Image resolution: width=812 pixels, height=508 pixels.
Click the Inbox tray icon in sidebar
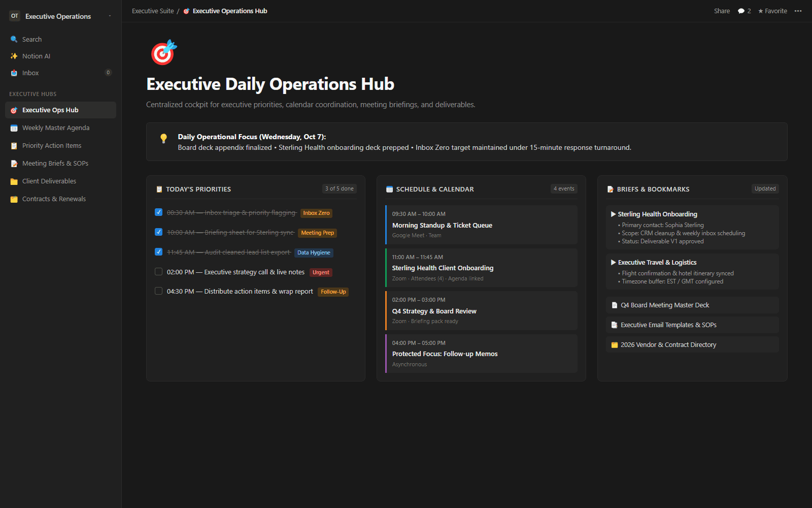coord(14,73)
